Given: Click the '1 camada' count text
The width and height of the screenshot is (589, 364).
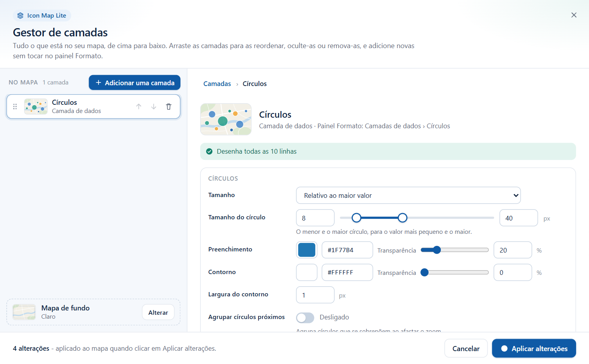Looking at the screenshot, I should click(56, 82).
